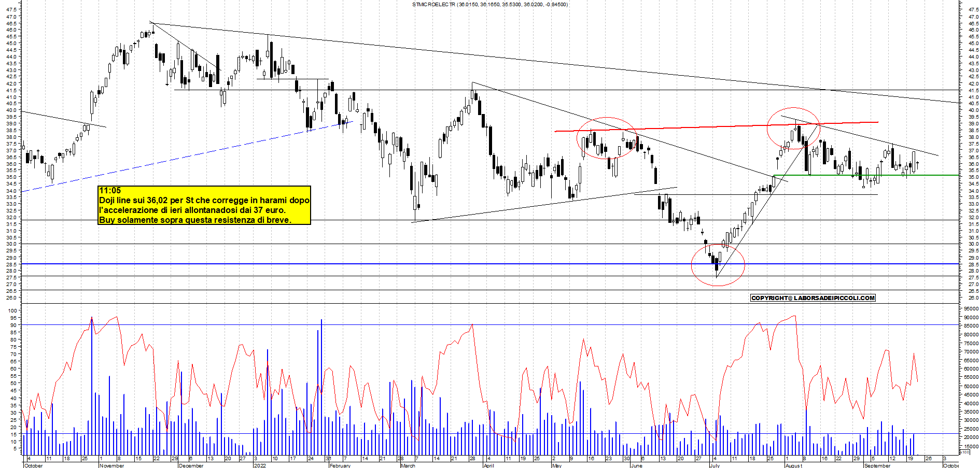980x468 pixels.
Task: Click the COPYRIGHT@LABORSADEIPICCOLI.COM label
Action: pos(813,298)
